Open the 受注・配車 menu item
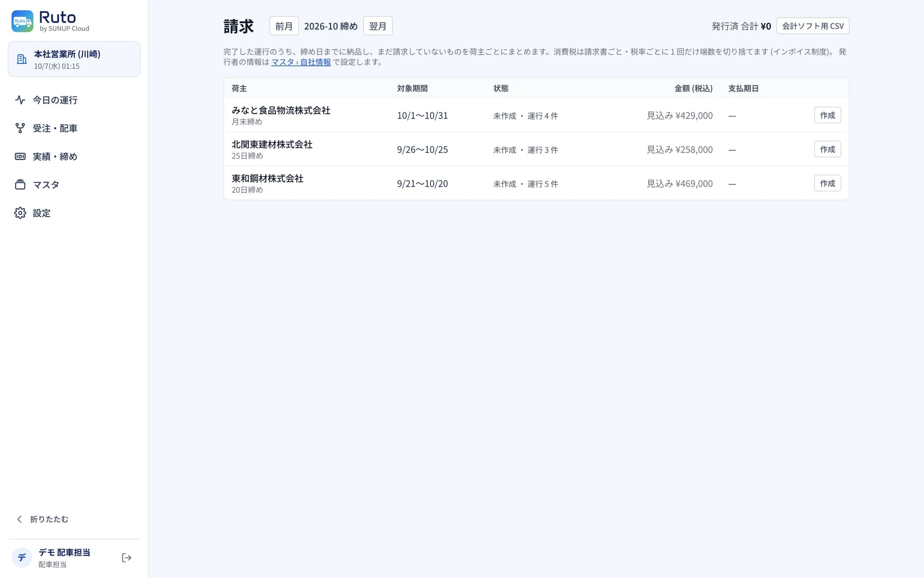This screenshot has height=578, width=924. coord(74,128)
